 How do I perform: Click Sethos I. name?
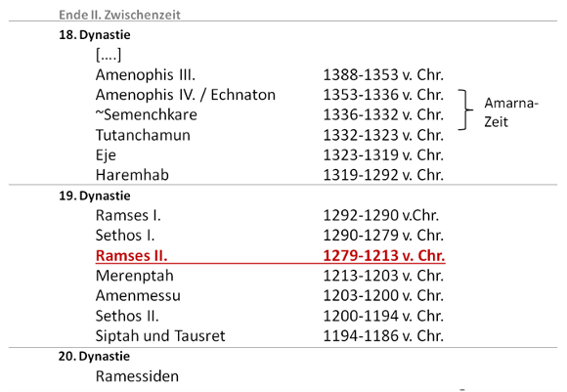(125, 236)
